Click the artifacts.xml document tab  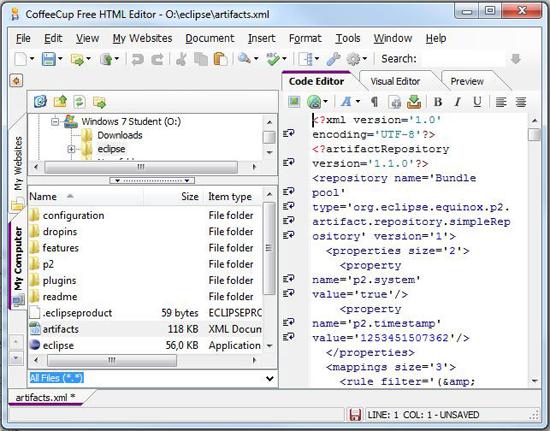pos(46,397)
